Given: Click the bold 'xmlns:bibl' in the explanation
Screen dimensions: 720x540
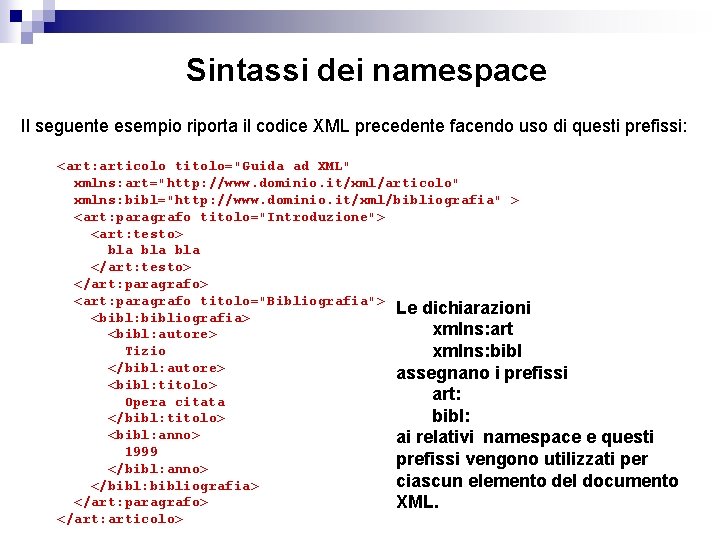Looking at the screenshot, I should (477, 351).
